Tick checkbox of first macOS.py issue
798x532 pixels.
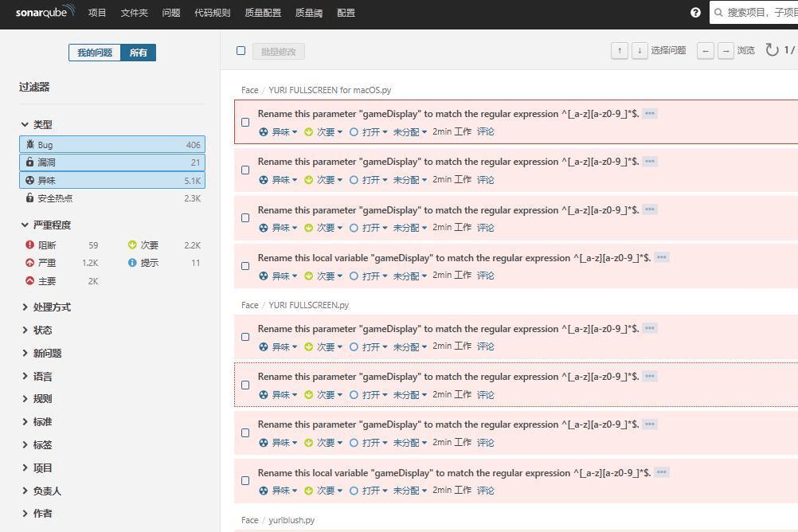point(245,122)
